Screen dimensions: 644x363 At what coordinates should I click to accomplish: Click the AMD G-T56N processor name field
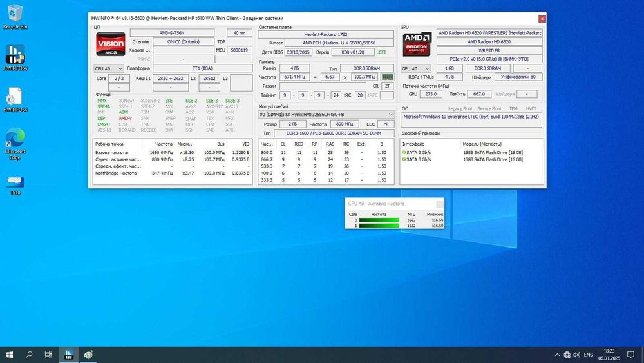tap(172, 32)
